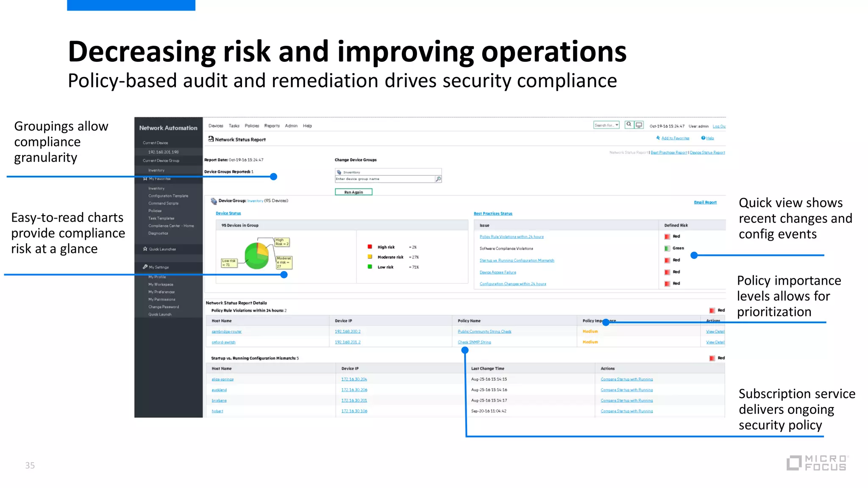This screenshot has width=868, height=488.
Task: Open the oxford-switch host link
Action: point(223,342)
